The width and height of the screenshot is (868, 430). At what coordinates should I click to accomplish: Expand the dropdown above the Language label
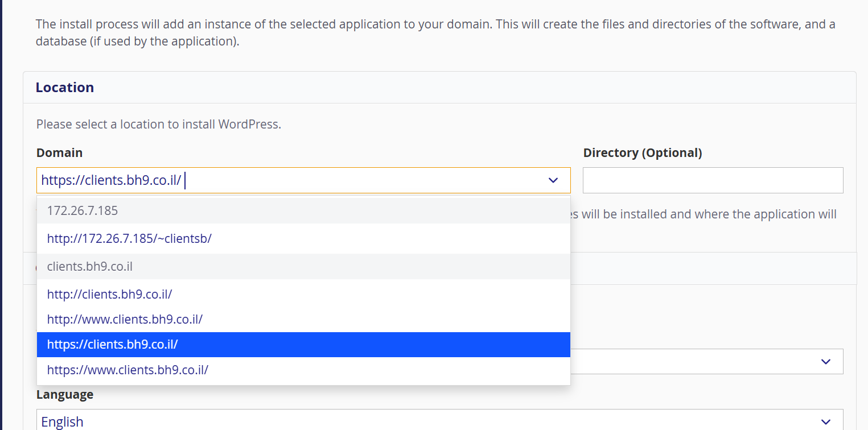point(825,362)
